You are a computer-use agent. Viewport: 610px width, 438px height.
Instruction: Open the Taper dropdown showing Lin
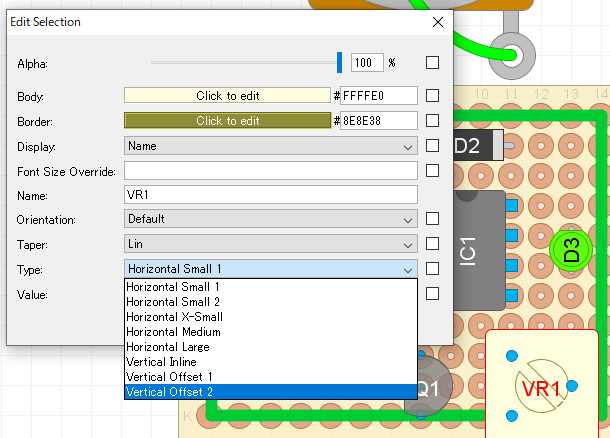point(271,244)
